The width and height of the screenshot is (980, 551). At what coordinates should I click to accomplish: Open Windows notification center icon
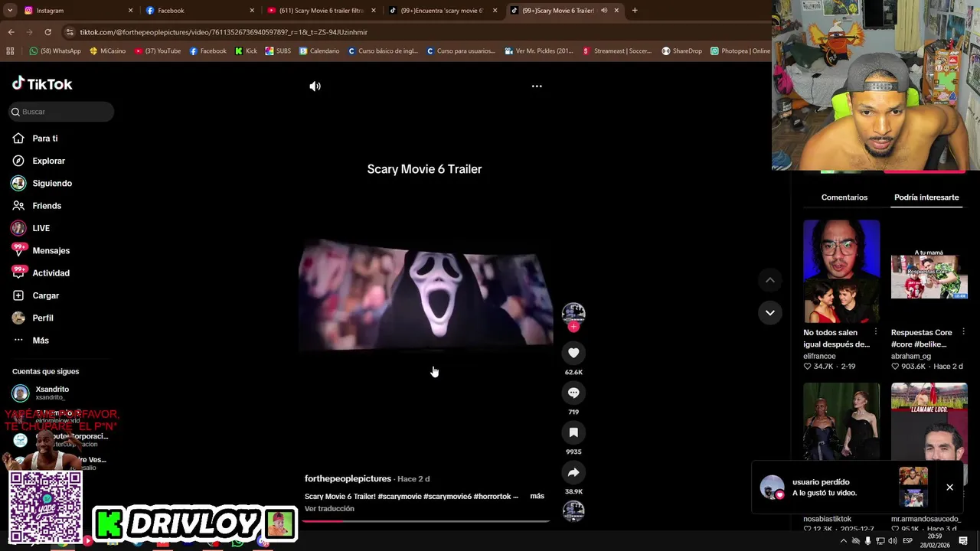coord(963,541)
